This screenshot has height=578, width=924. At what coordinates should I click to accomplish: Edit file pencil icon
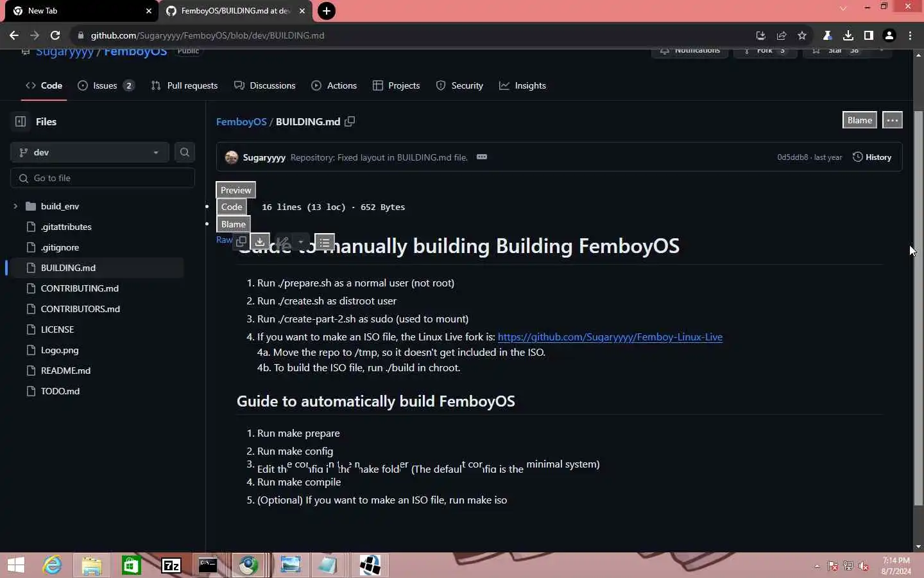283,242
